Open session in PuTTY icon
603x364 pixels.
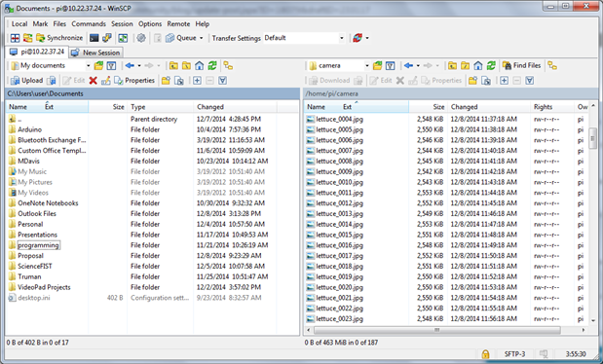pyautogui.click(x=107, y=38)
